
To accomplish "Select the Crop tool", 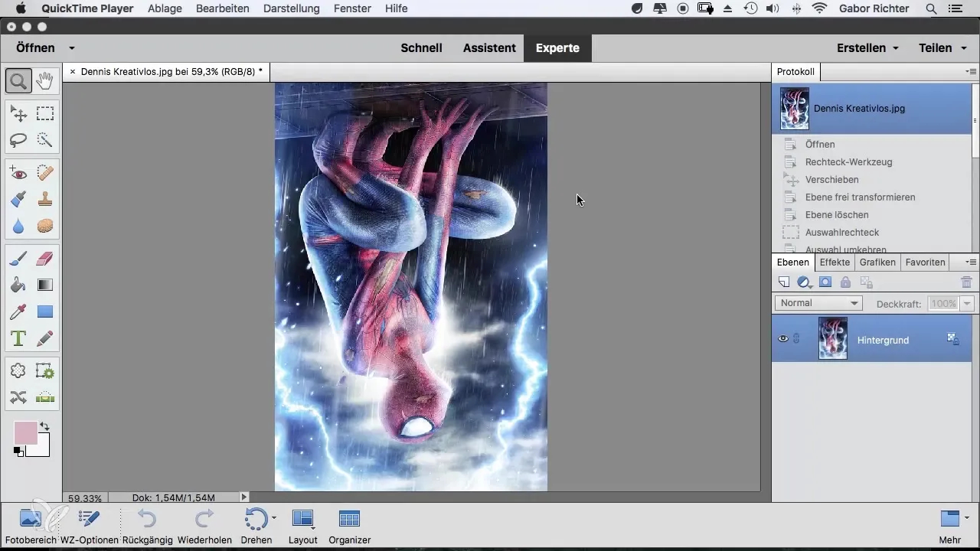I will [x=18, y=371].
